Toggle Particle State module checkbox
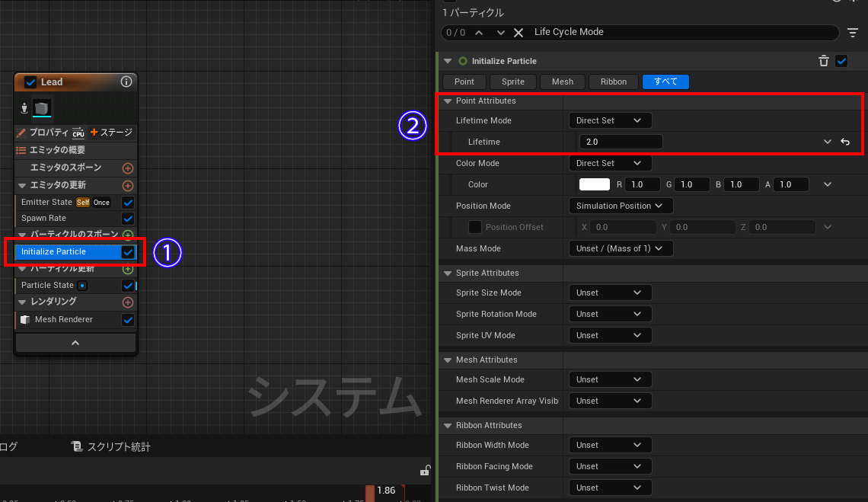868x502 pixels. (x=128, y=286)
